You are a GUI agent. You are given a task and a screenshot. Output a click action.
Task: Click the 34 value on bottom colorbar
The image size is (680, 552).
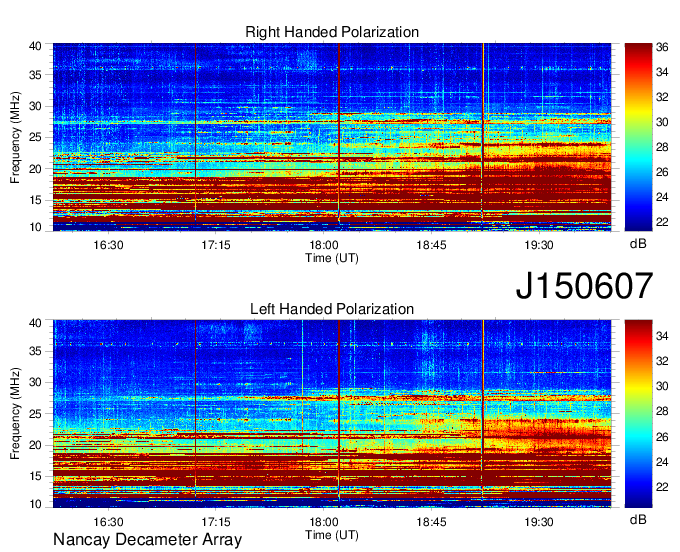(x=662, y=336)
